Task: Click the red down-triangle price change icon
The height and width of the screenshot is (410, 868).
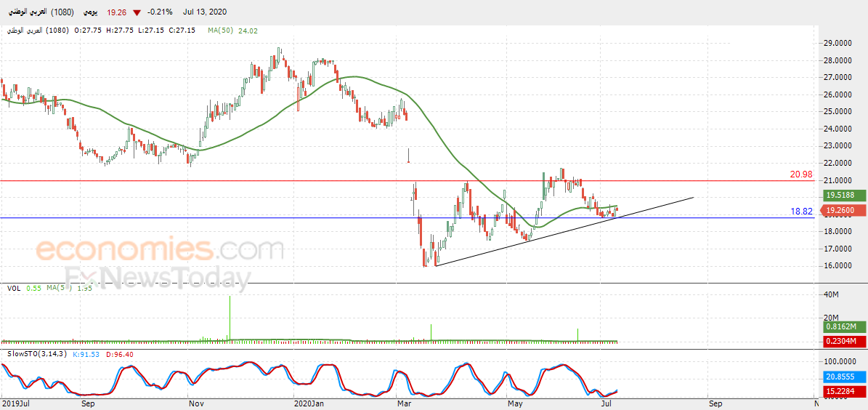Action: coord(137,12)
